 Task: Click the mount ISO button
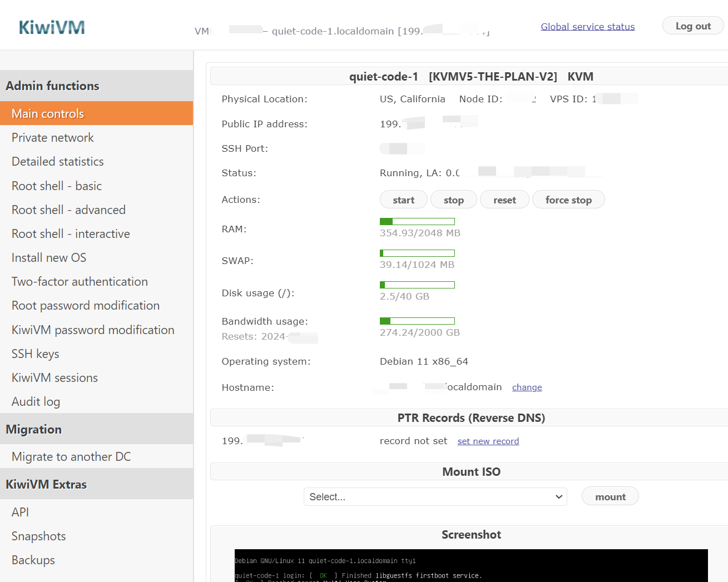coord(610,496)
